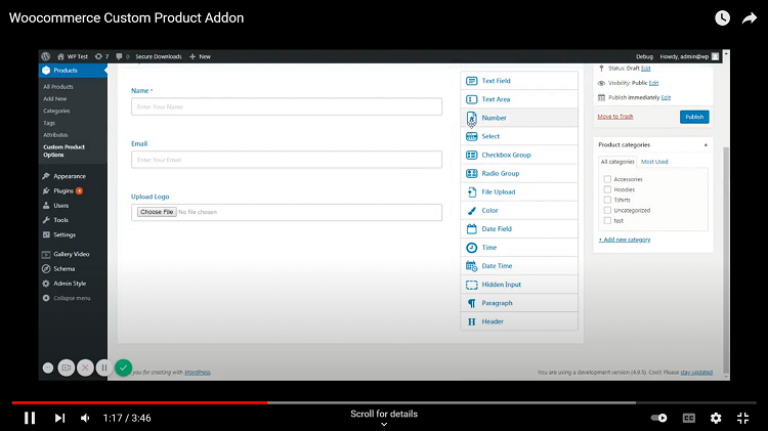The width and height of the screenshot is (768, 431).
Task: Click the Email input field
Action: (x=286, y=160)
